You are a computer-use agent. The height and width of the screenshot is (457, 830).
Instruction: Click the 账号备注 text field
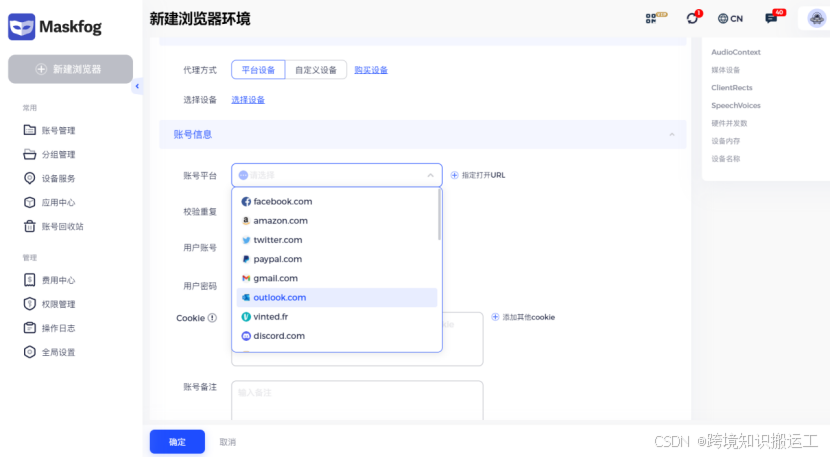357,400
